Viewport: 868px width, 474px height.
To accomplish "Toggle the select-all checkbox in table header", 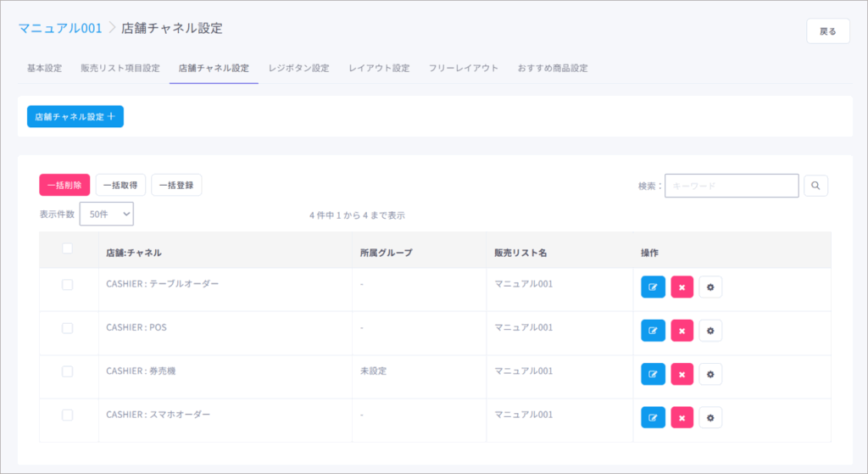I will pyautogui.click(x=68, y=248).
